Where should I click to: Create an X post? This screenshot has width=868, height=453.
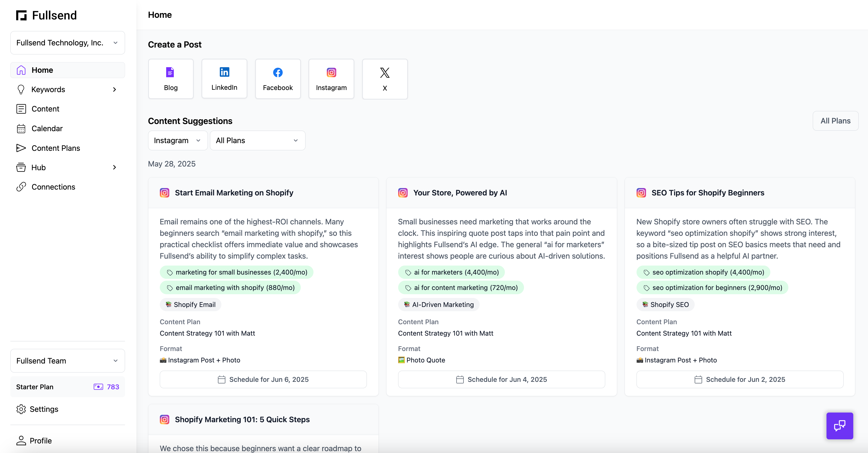point(384,79)
